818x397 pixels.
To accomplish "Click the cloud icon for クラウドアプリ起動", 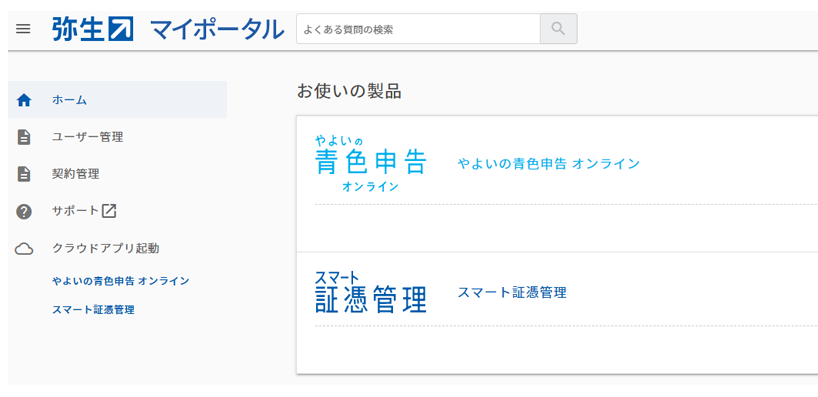I will [24, 249].
